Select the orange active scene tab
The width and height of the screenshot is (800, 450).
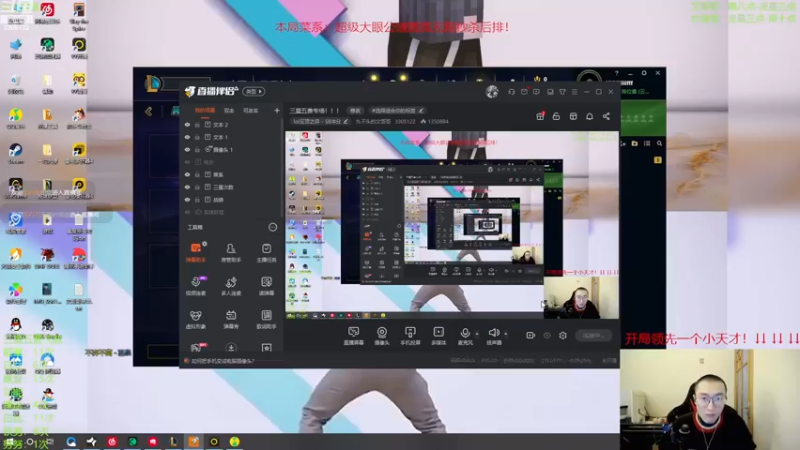(x=205, y=110)
